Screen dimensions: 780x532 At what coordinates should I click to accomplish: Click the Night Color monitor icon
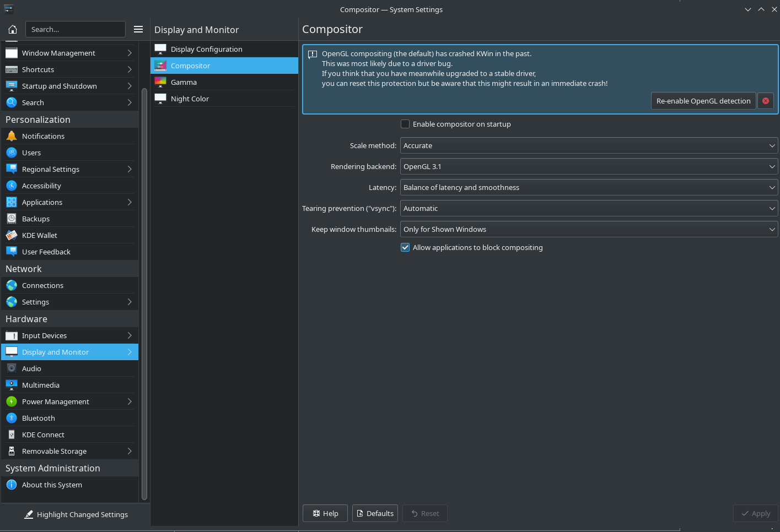click(160, 99)
